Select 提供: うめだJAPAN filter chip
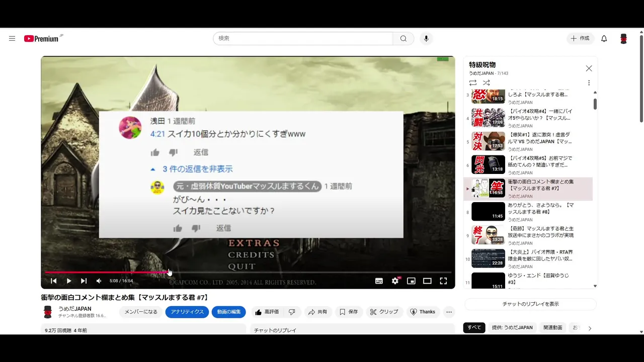 coord(512,328)
